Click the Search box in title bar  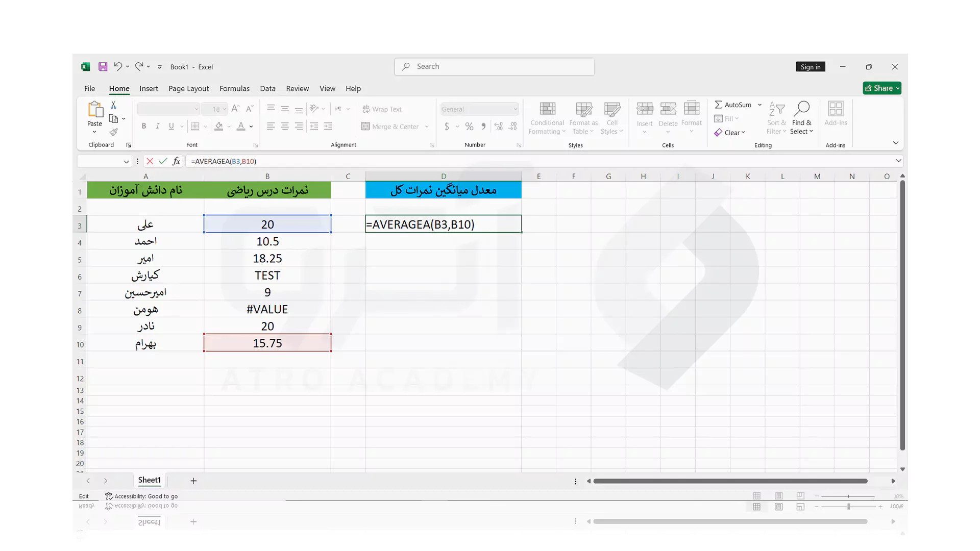point(494,67)
